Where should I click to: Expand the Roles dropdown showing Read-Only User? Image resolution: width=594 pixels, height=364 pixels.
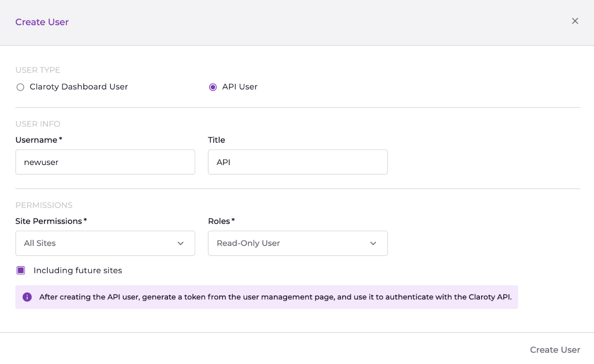[x=297, y=243]
